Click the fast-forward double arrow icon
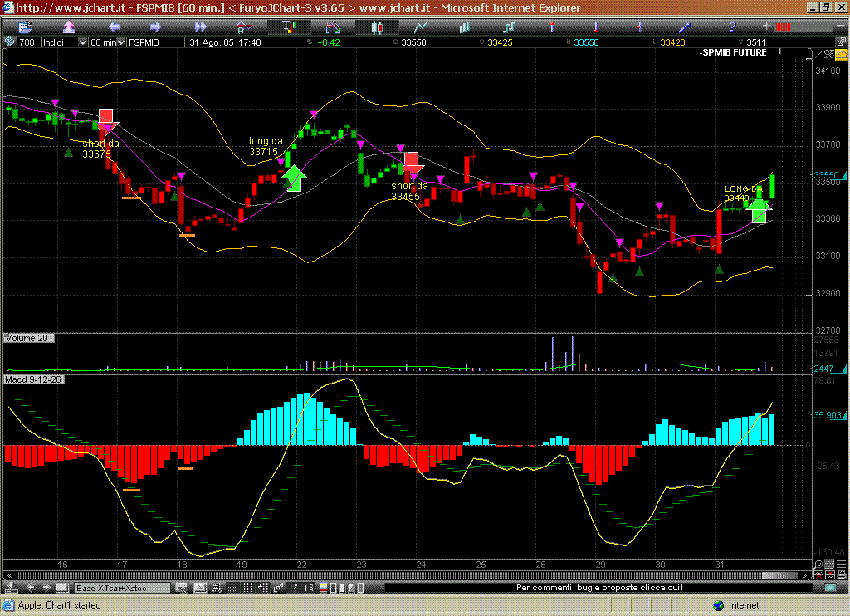This screenshot has width=850, height=616. click(200, 27)
